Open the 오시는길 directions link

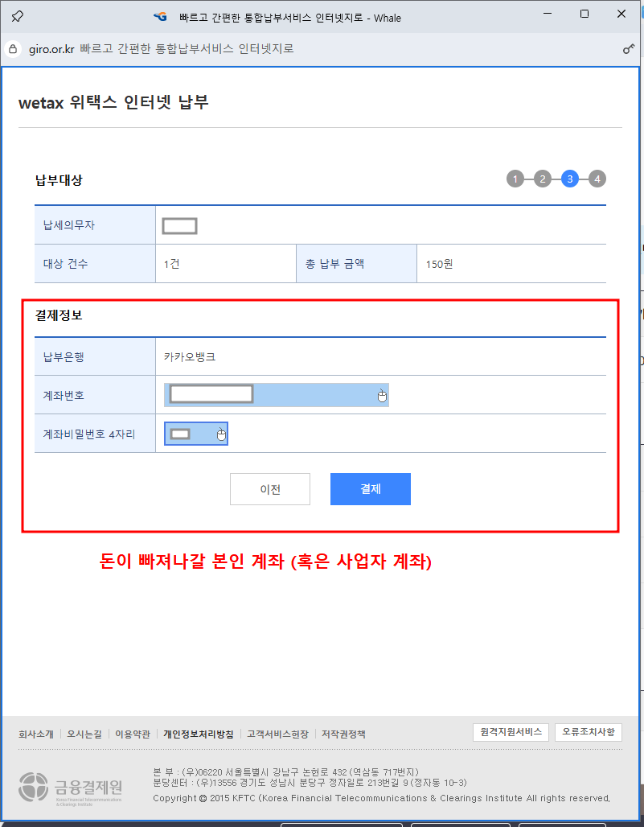click(x=86, y=734)
